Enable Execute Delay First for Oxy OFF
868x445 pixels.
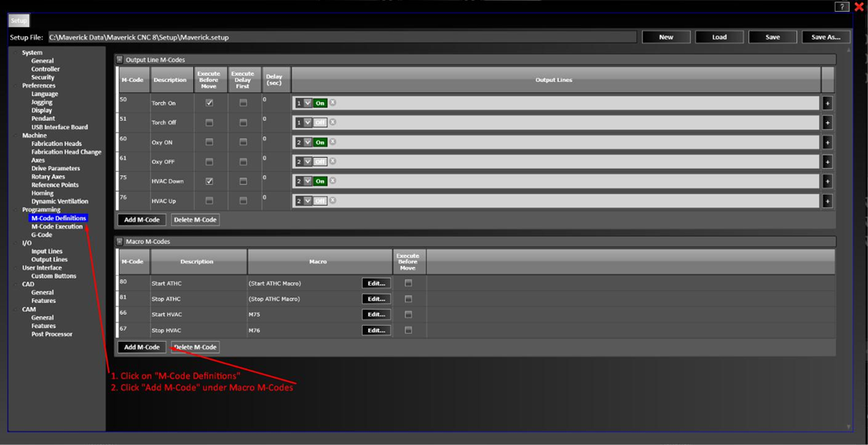click(243, 162)
